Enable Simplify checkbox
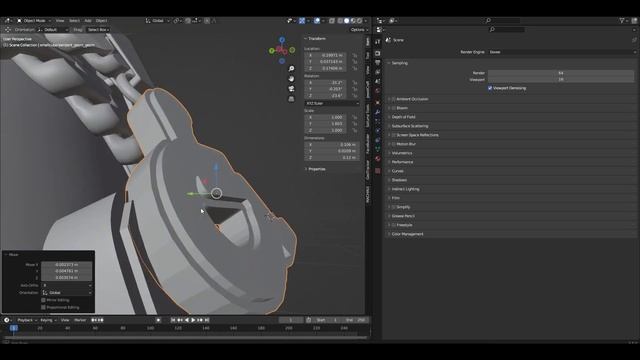 [394, 207]
